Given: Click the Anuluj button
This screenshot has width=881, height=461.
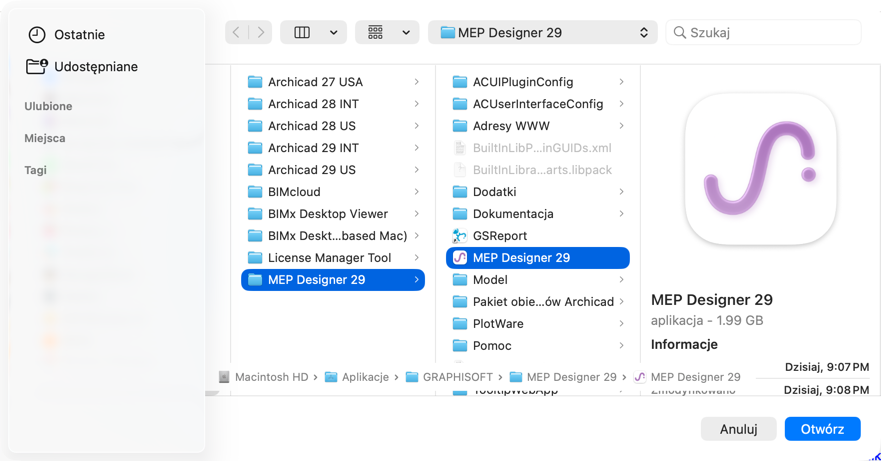Looking at the screenshot, I should pos(738,429).
